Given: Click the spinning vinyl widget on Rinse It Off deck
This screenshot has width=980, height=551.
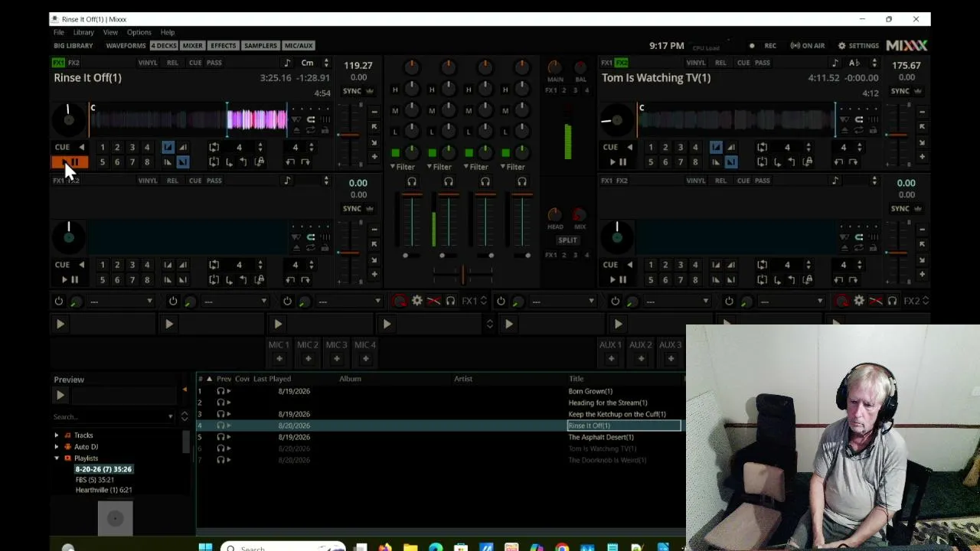Looking at the screenshot, I should (68, 119).
